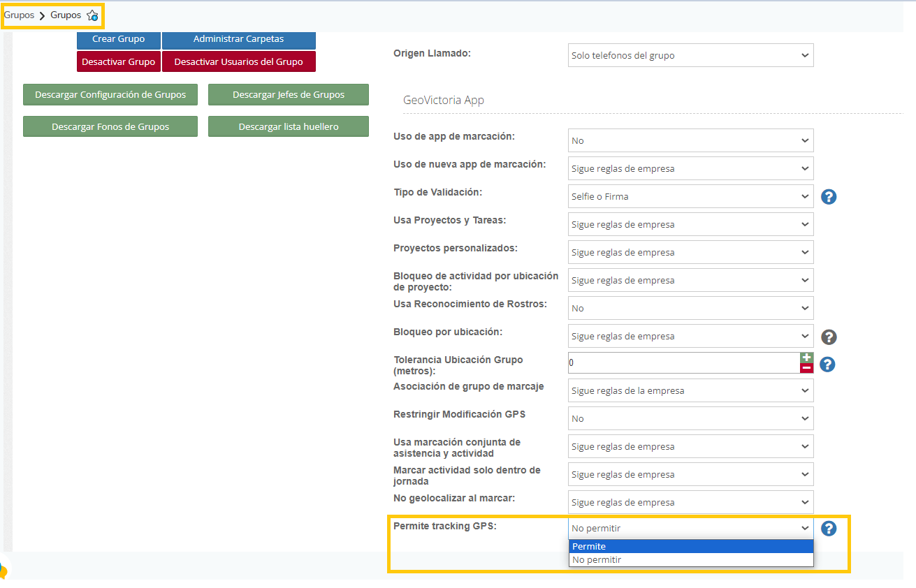Screen dimensions: 916x588
Task: Click Administrar Carpetas button
Action: [x=238, y=39]
